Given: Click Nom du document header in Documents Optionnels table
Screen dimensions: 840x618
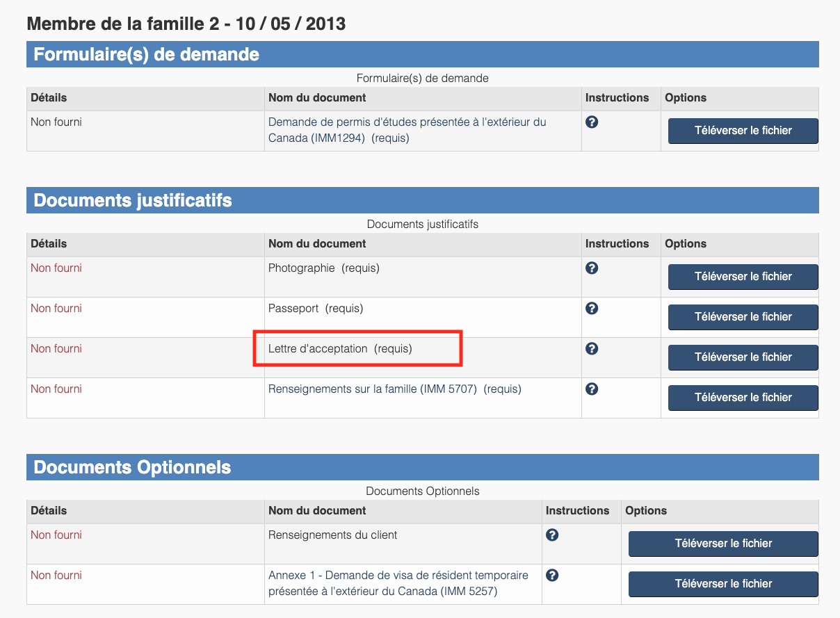Looking at the screenshot, I should tap(317, 511).
